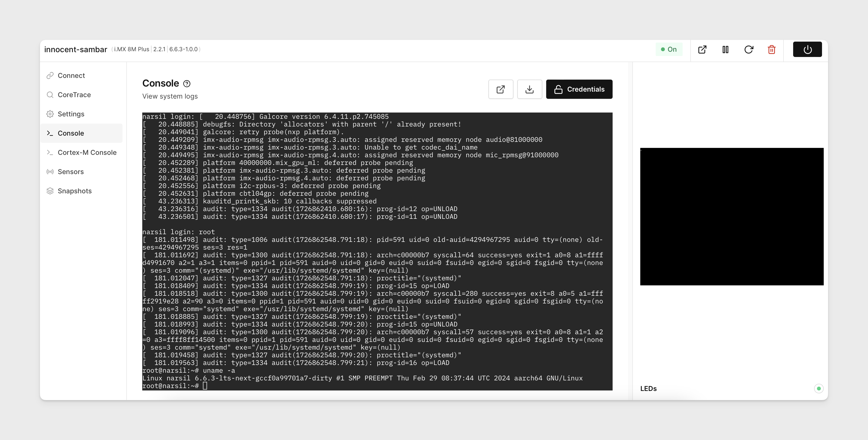The width and height of the screenshot is (868, 440).
Task: Expand the Connect sidebar menu item
Action: point(71,75)
